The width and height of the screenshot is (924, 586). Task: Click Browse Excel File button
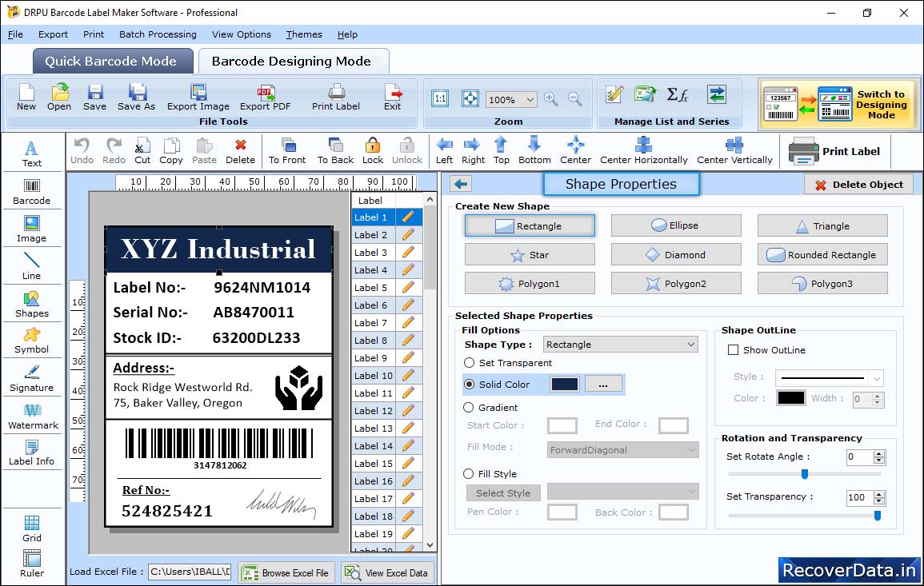tap(287, 572)
